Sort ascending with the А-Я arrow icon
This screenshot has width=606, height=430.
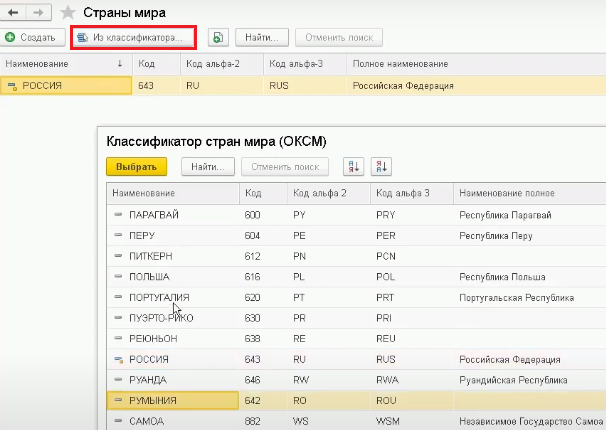pos(354,167)
